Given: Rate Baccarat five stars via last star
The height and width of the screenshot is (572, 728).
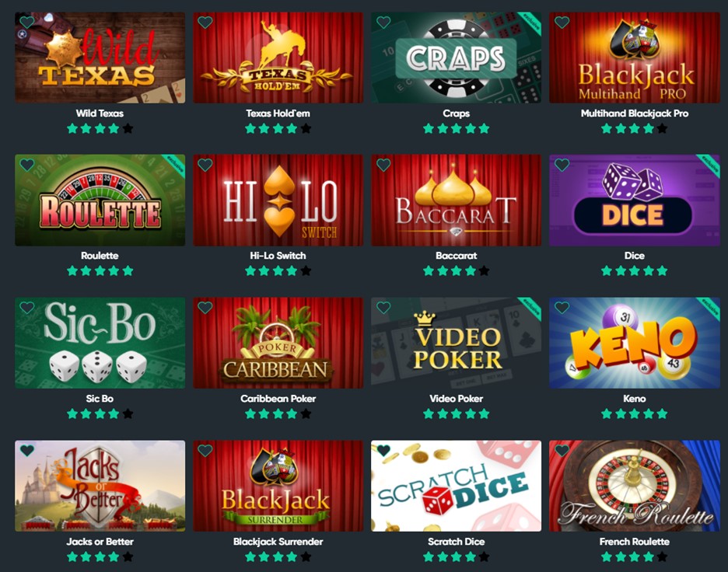Looking at the screenshot, I should [x=484, y=271].
